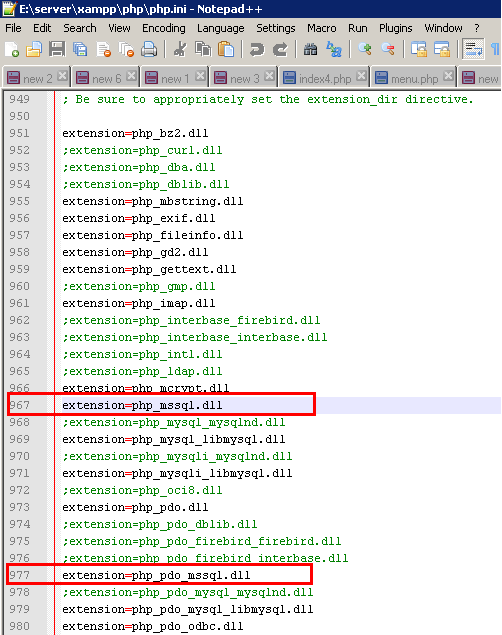Image resolution: width=502 pixels, height=635 pixels.
Task: Click the line "extension=php_imap.dll"
Action: tap(139, 303)
